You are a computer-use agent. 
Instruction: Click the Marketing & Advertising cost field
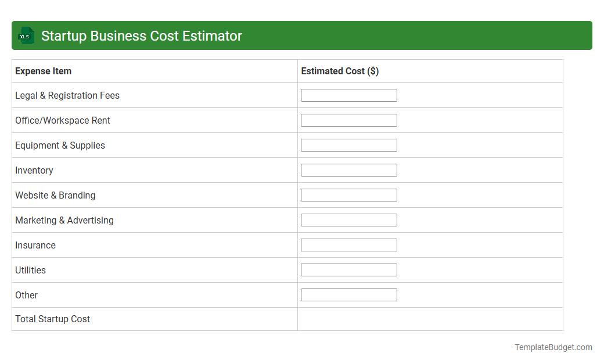(x=348, y=219)
